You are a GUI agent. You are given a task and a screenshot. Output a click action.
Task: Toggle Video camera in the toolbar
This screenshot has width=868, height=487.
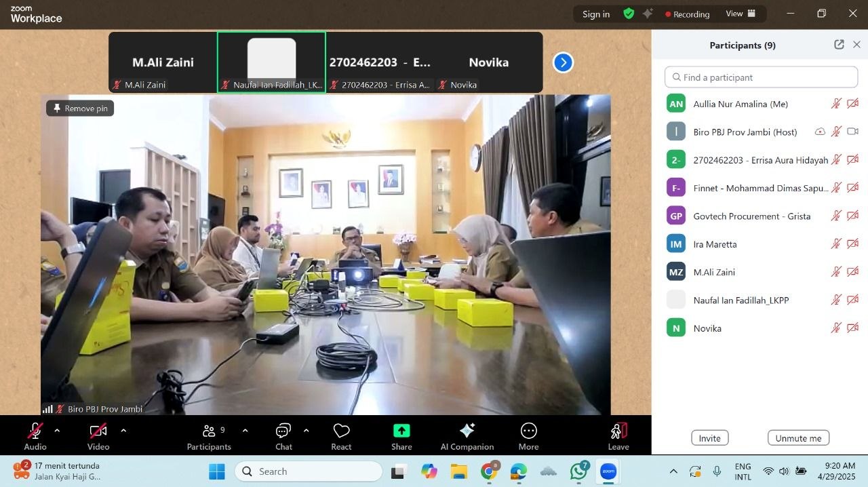(x=98, y=436)
